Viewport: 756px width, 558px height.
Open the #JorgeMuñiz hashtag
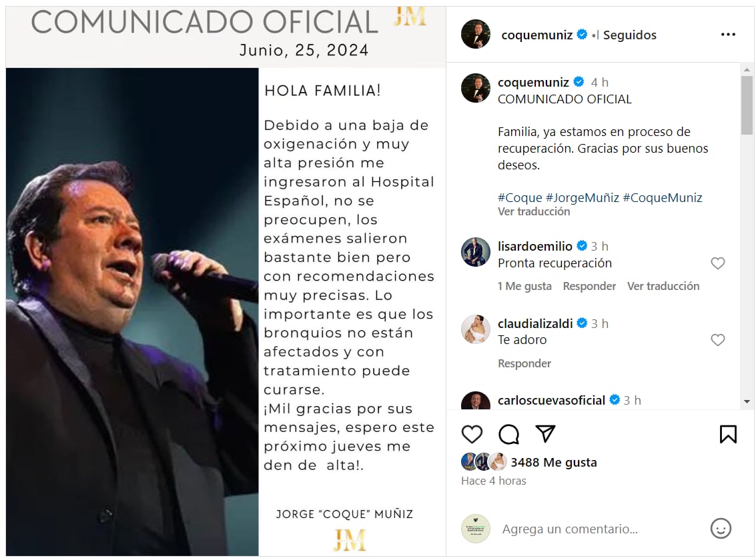point(583,197)
